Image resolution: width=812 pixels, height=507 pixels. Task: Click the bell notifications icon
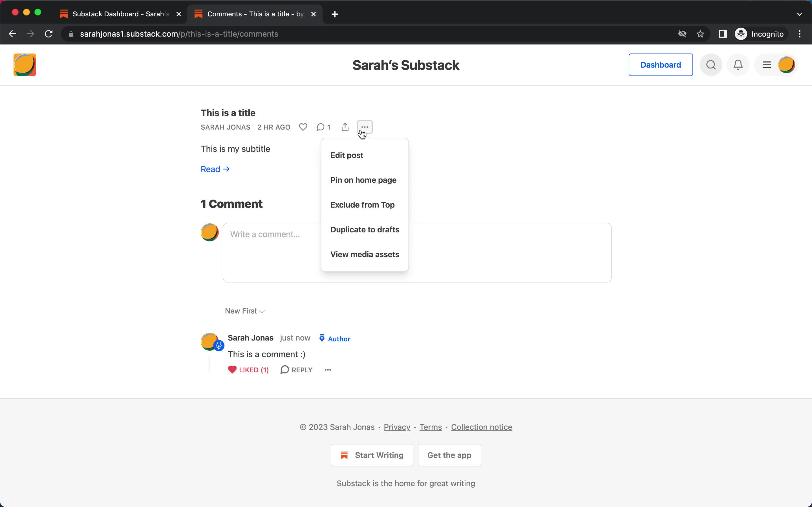click(738, 65)
